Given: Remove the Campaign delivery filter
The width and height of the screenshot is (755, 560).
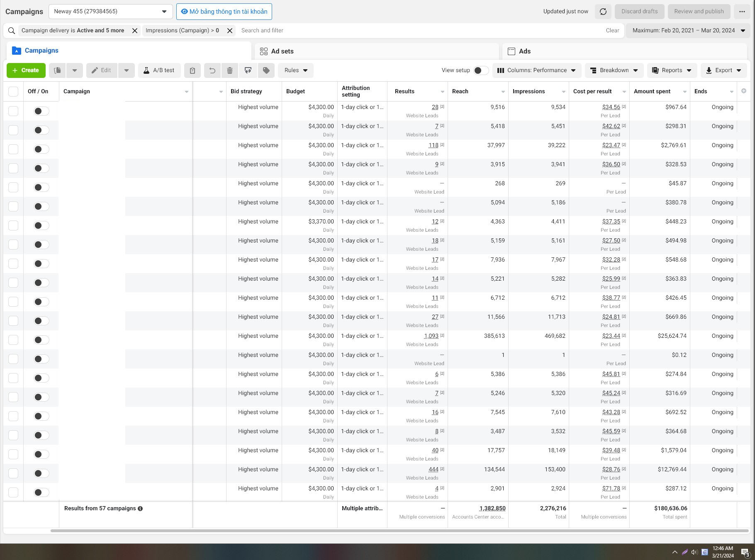Looking at the screenshot, I should pos(135,31).
